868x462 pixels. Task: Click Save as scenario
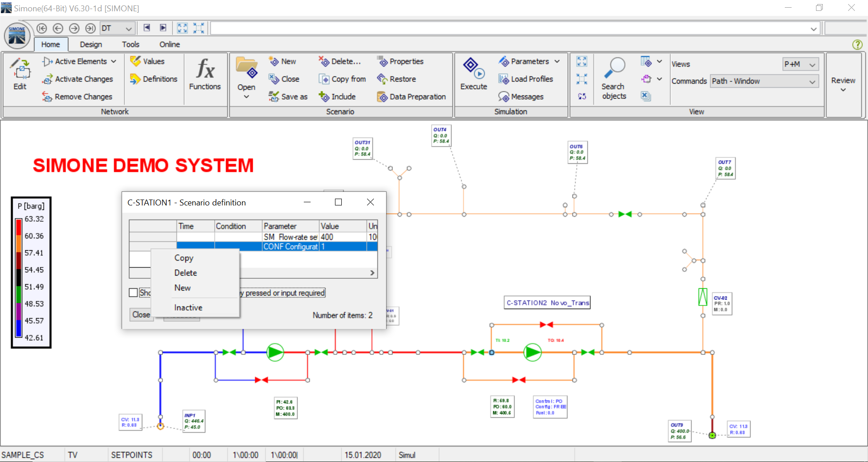[288, 97]
